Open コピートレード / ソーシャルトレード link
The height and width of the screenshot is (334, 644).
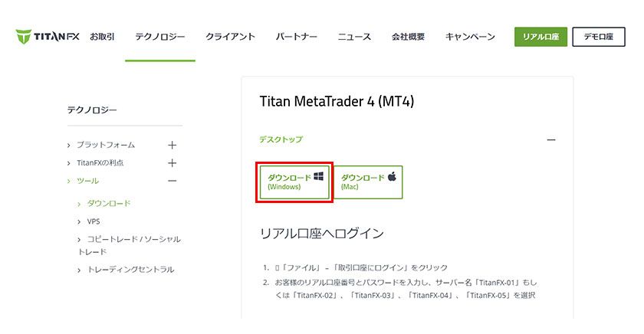click(x=133, y=240)
